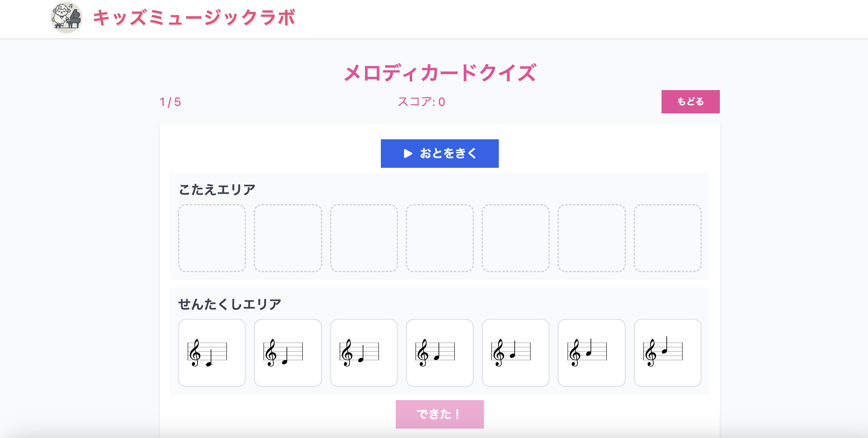
Task: Select the second empty answer slot
Action: coord(288,238)
